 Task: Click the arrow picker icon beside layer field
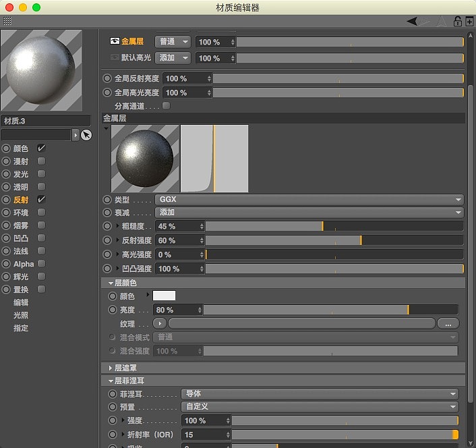click(86, 135)
